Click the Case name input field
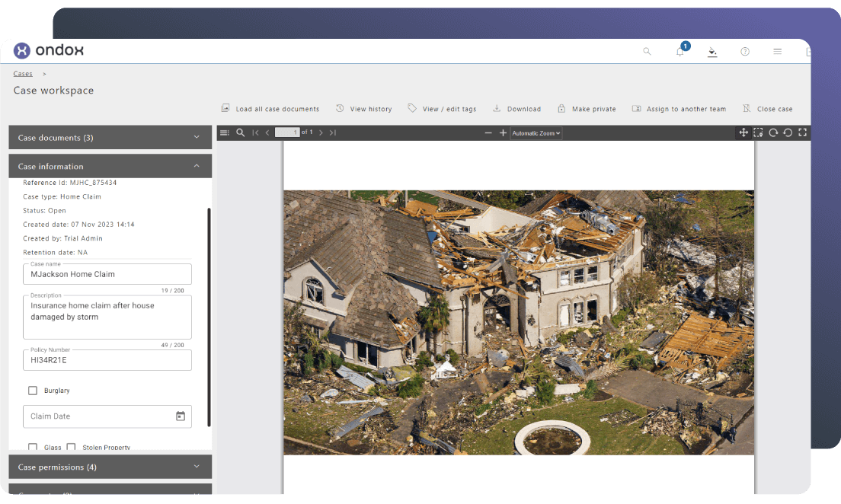841x504 pixels. [x=107, y=274]
